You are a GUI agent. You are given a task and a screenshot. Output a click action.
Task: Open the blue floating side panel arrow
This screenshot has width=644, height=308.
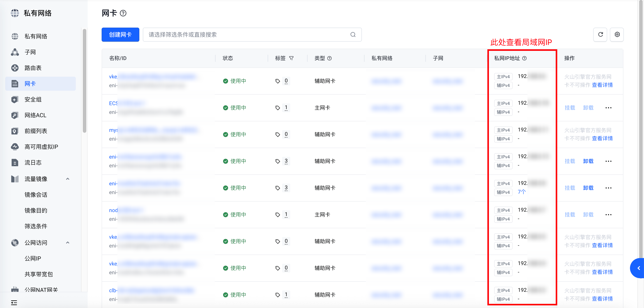pyautogui.click(x=639, y=268)
